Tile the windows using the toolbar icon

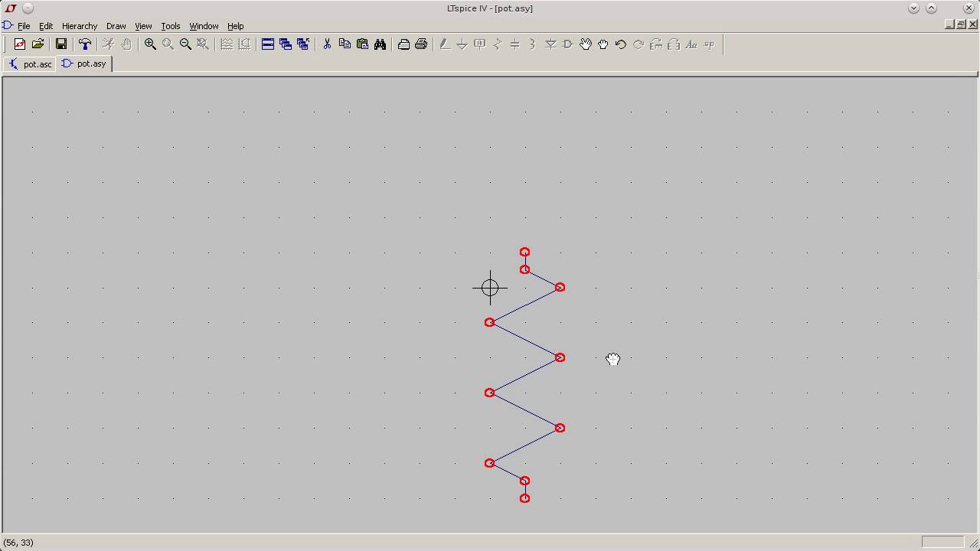pyautogui.click(x=268, y=44)
